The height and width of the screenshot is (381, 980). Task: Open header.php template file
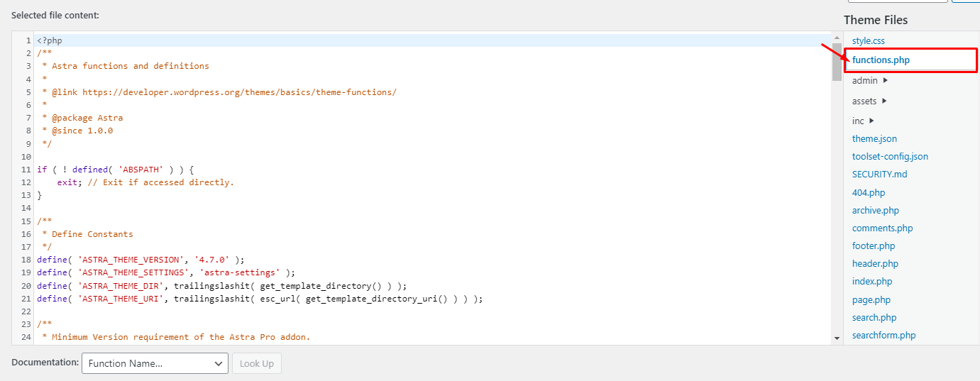(875, 263)
